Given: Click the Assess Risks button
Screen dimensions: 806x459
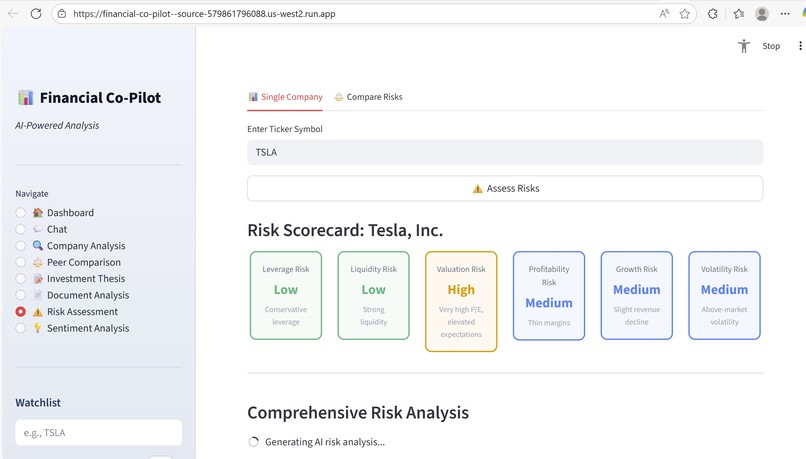Looking at the screenshot, I should pos(505,188).
